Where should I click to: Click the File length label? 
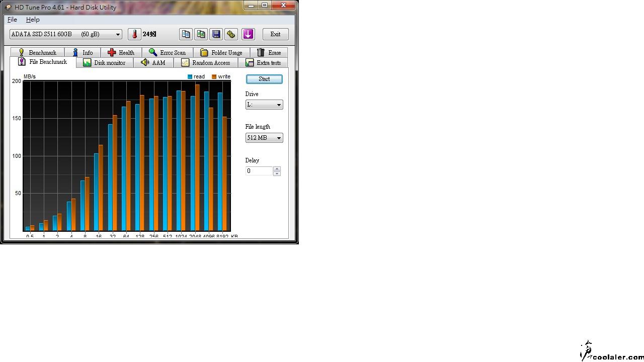click(x=258, y=127)
